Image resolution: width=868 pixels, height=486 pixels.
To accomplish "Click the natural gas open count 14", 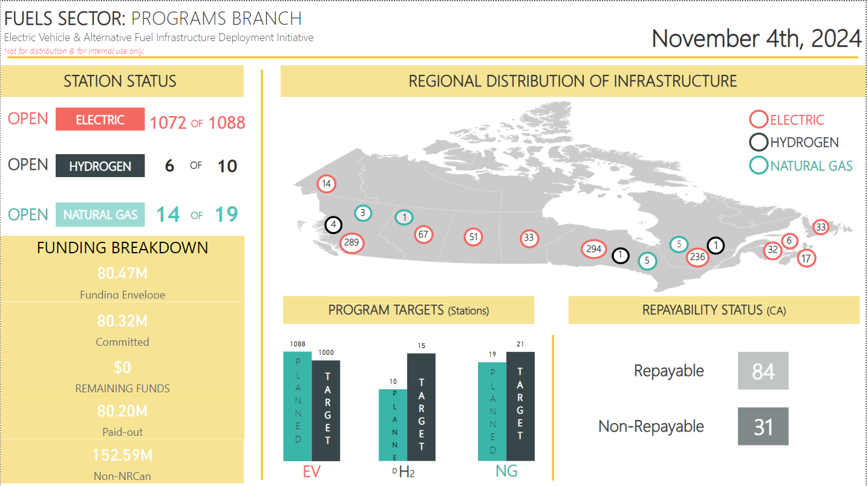I will (x=168, y=214).
